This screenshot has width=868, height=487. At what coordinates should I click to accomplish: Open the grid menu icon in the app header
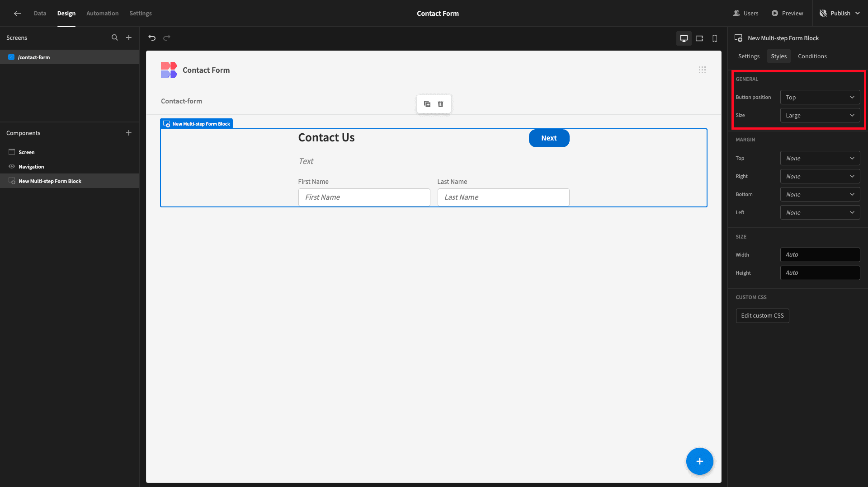[x=702, y=70]
